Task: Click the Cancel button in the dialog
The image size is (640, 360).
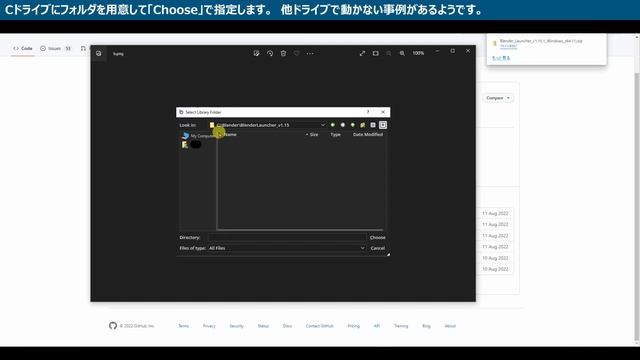Action: [x=378, y=248]
